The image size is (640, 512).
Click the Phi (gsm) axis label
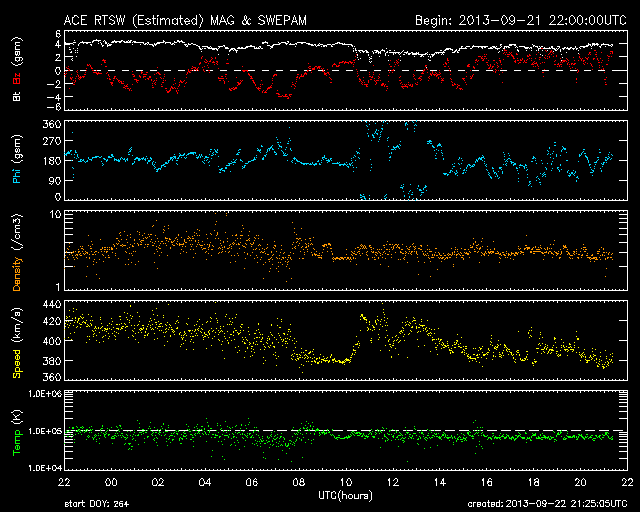point(16,160)
